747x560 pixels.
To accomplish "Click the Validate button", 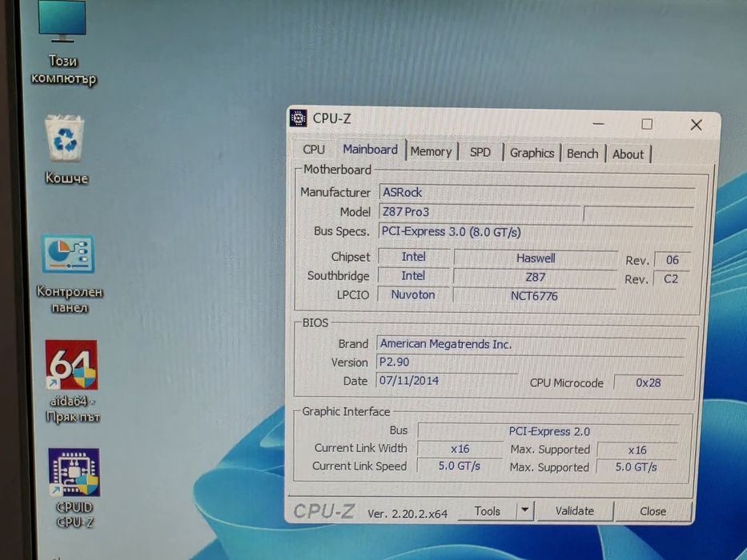I will coord(575,511).
